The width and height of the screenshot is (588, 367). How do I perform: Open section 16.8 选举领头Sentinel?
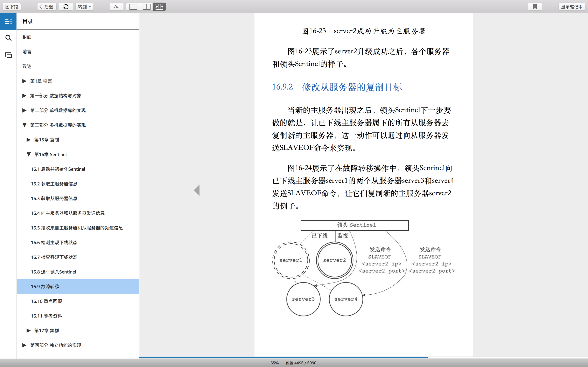tap(53, 272)
